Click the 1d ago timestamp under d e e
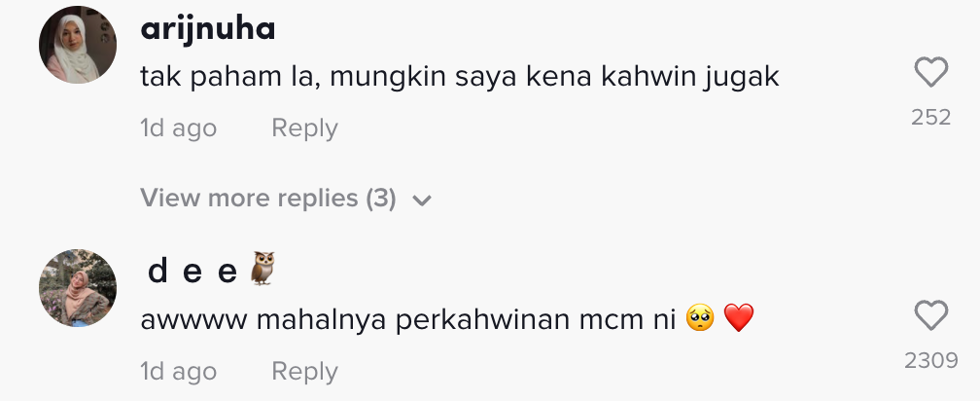The height and width of the screenshot is (401, 980). tap(178, 371)
